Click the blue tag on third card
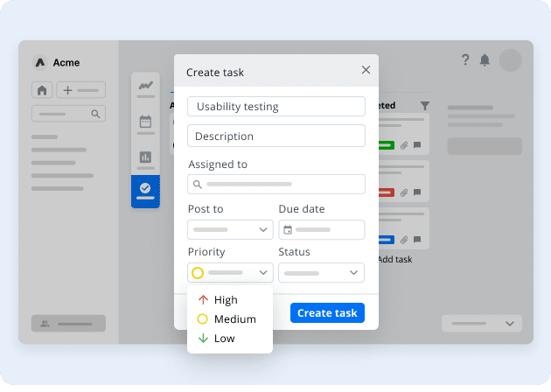 [x=387, y=240]
